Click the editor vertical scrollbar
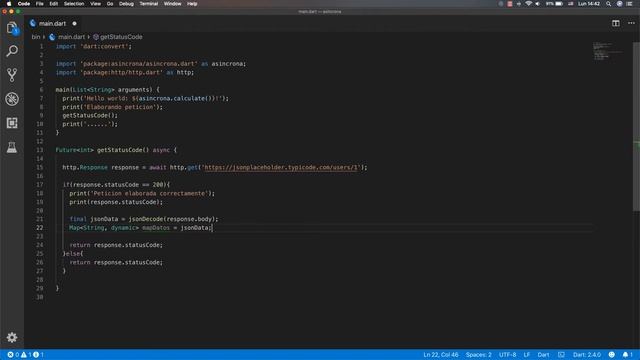The image size is (640, 360). [x=636, y=127]
